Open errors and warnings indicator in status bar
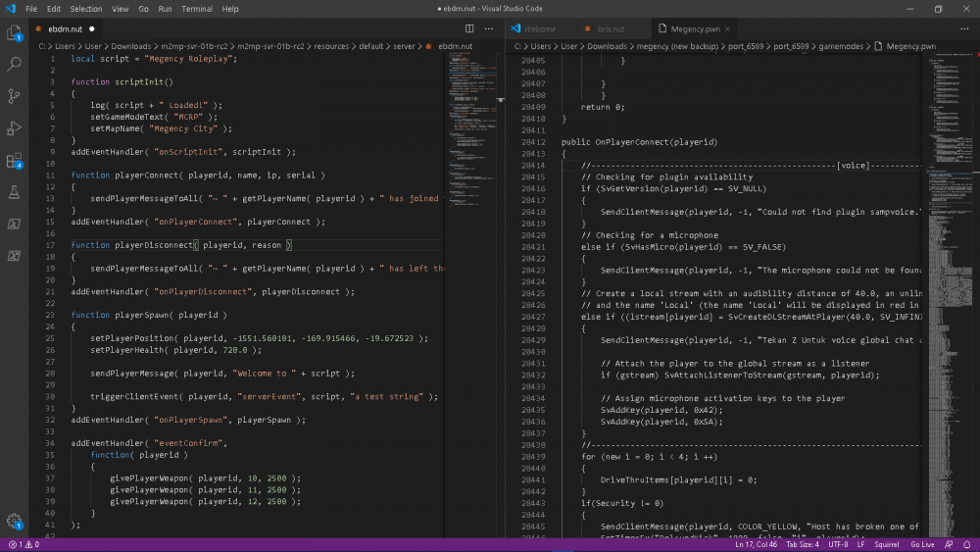Viewport: 980px width, 552px height. click(x=24, y=544)
